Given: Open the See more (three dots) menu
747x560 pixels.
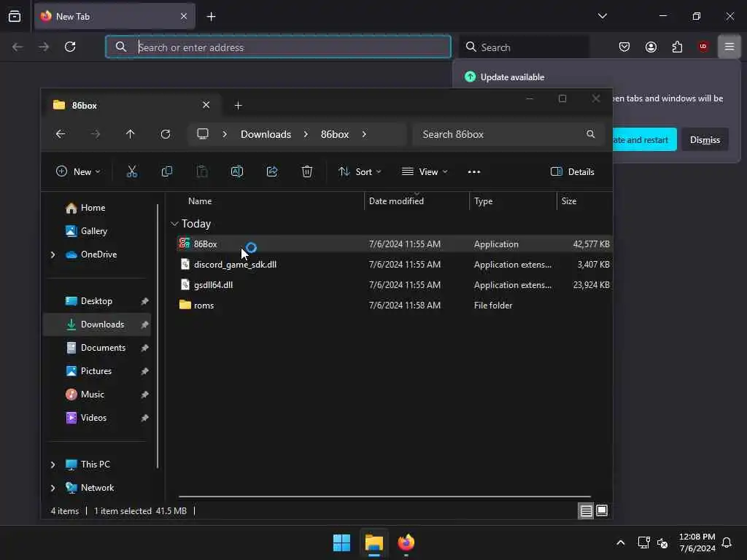Looking at the screenshot, I should [x=474, y=172].
